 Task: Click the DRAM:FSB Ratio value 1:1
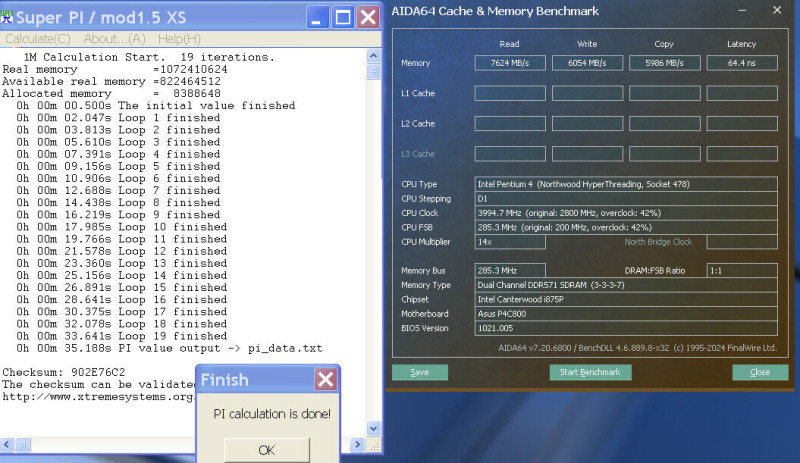[742, 271]
